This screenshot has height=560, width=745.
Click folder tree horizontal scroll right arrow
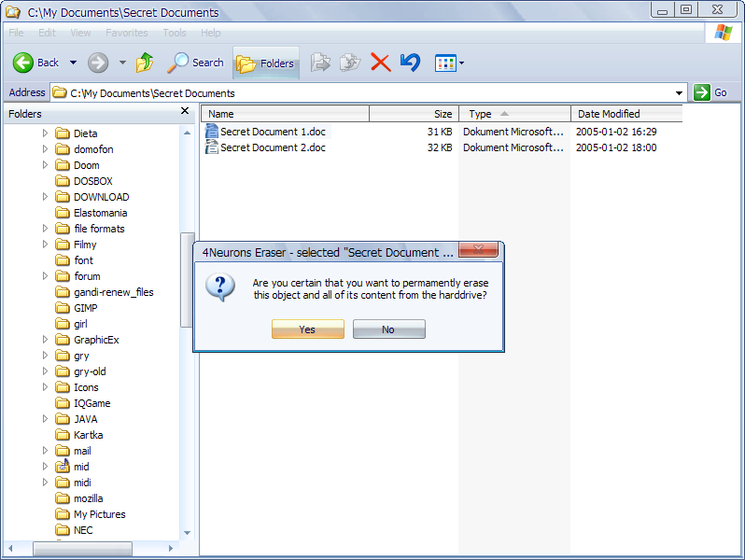click(171, 548)
